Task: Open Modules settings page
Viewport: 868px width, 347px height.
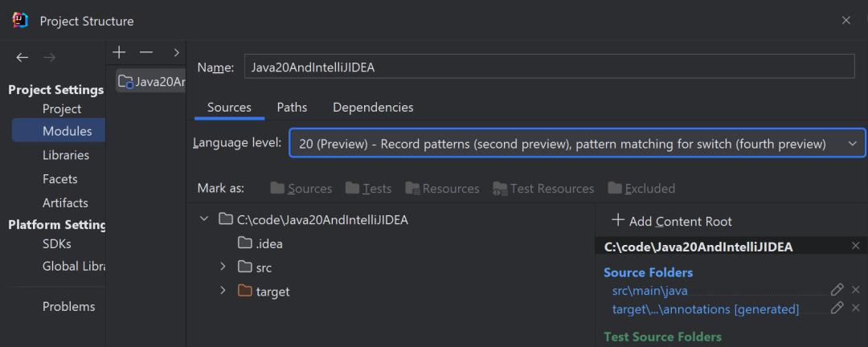Action: 59,131
